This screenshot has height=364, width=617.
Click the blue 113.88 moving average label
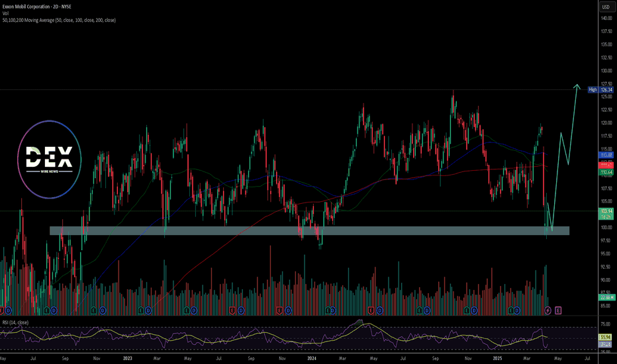[x=606, y=155]
